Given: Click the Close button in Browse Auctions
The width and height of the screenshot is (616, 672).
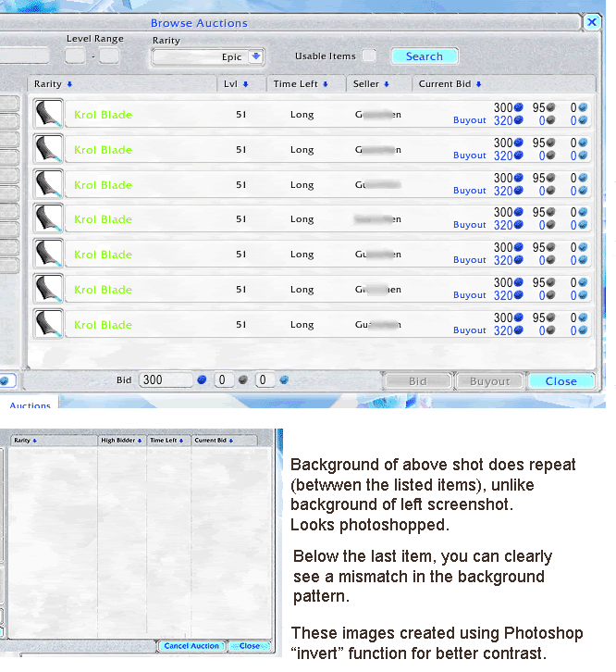Looking at the screenshot, I should coord(561,381).
